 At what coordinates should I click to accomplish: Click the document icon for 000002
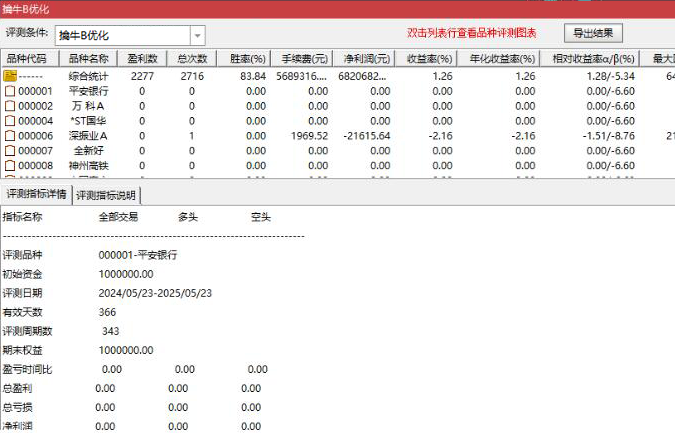pyautogui.click(x=10, y=106)
